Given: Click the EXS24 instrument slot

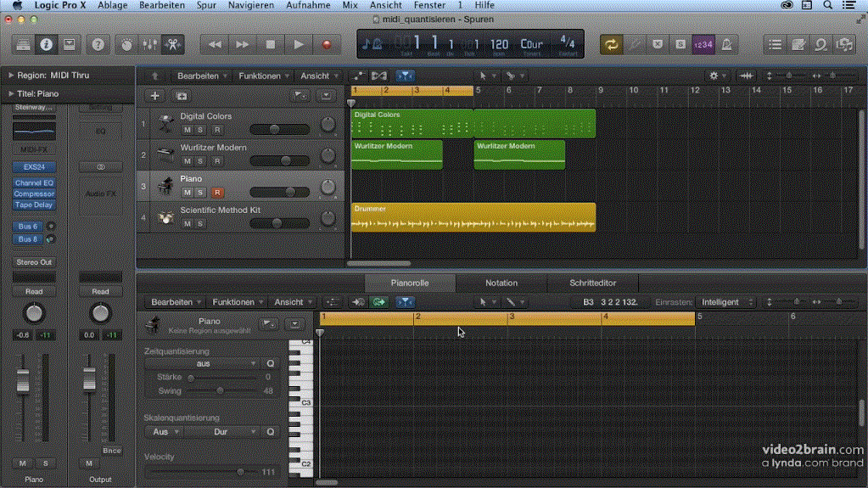Looking at the screenshot, I should point(34,166).
